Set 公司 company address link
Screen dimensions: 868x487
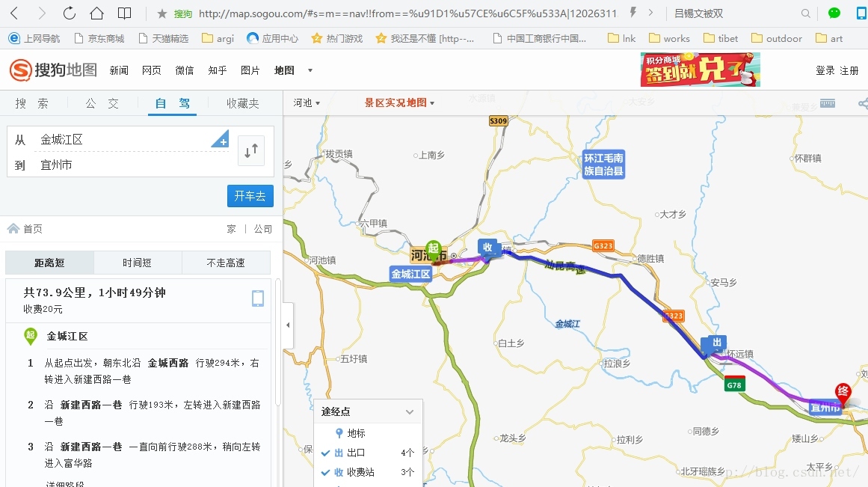(263, 229)
